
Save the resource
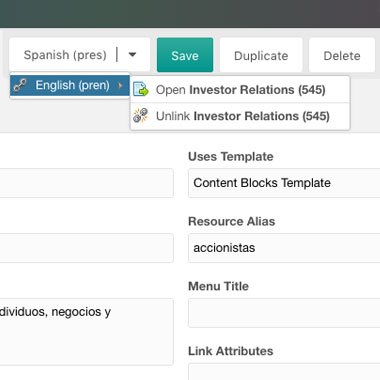tap(185, 55)
